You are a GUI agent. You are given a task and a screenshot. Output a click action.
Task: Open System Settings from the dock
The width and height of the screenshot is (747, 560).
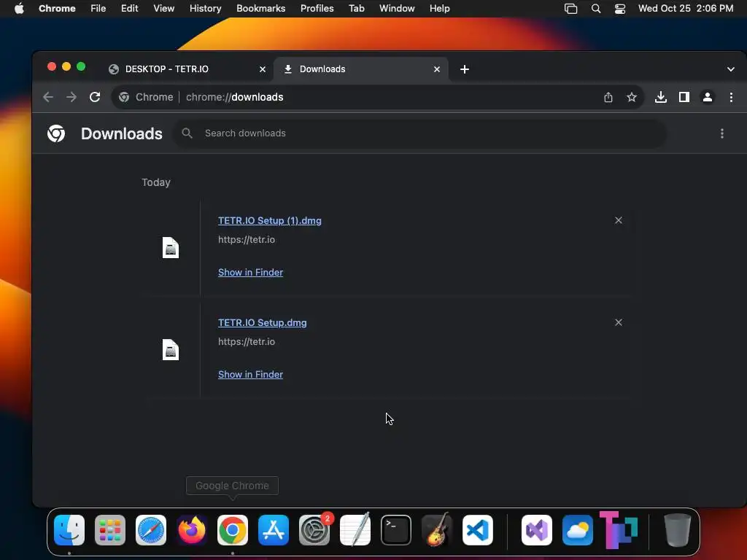click(314, 530)
